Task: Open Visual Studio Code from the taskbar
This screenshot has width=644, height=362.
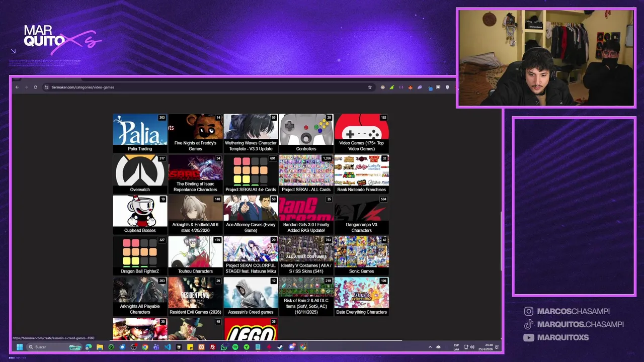Action: point(168,347)
